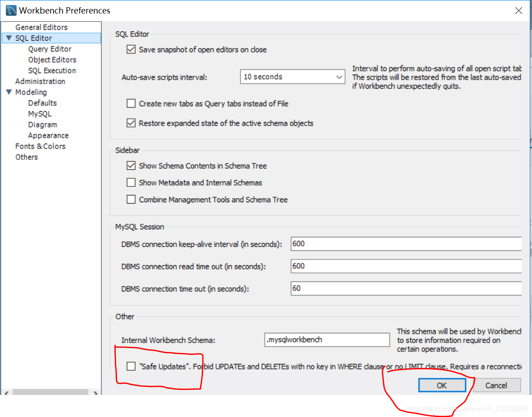
Task: Click the sidebar scrollbar right arrow
Action: (96, 393)
